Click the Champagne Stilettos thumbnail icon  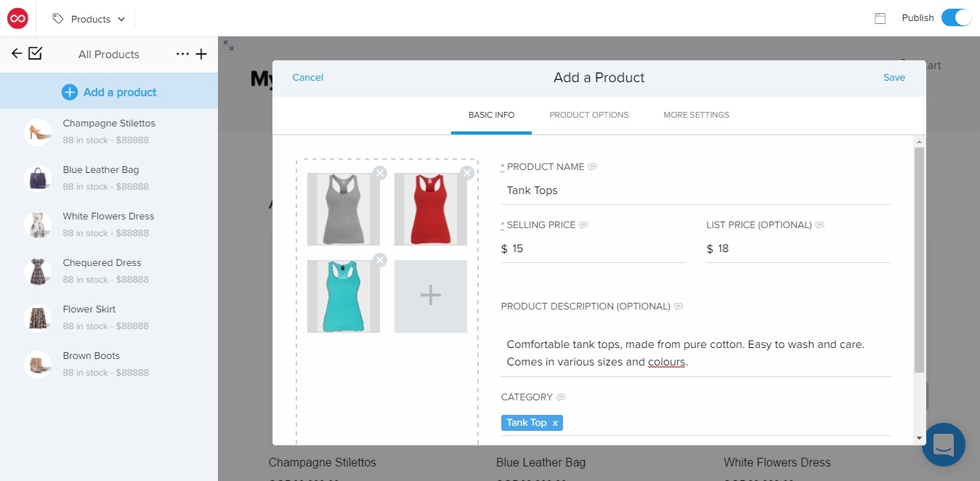[38, 132]
